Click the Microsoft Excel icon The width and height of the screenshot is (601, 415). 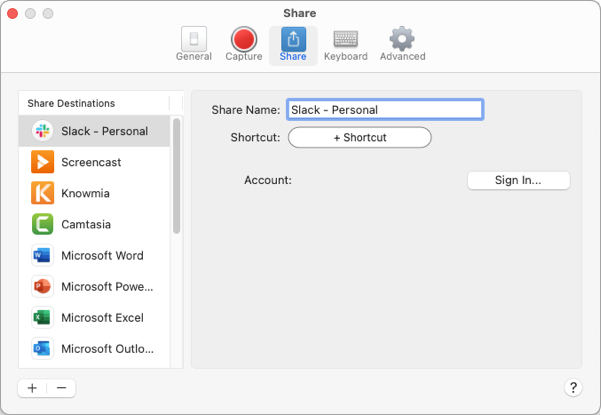click(x=43, y=317)
